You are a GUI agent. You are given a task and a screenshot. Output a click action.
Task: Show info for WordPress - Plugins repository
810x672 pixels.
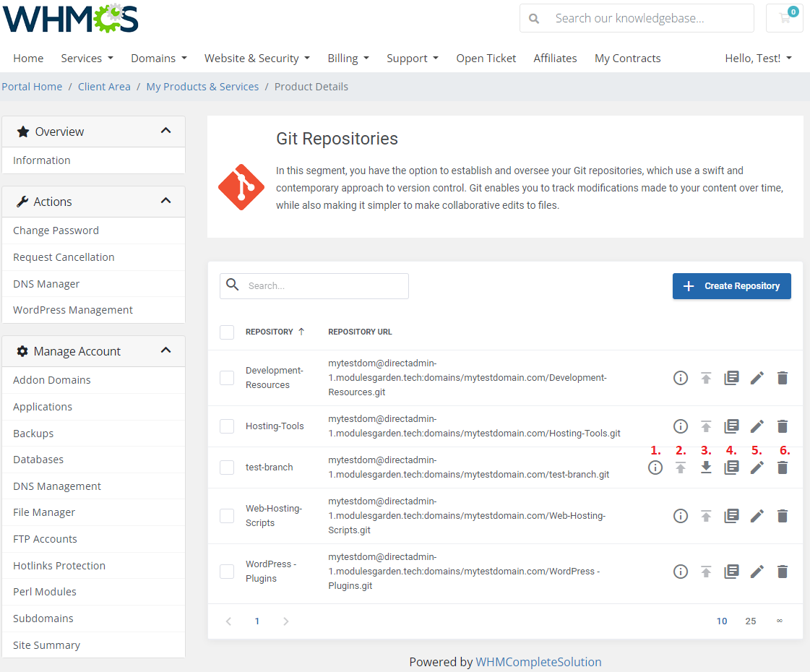tap(681, 572)
